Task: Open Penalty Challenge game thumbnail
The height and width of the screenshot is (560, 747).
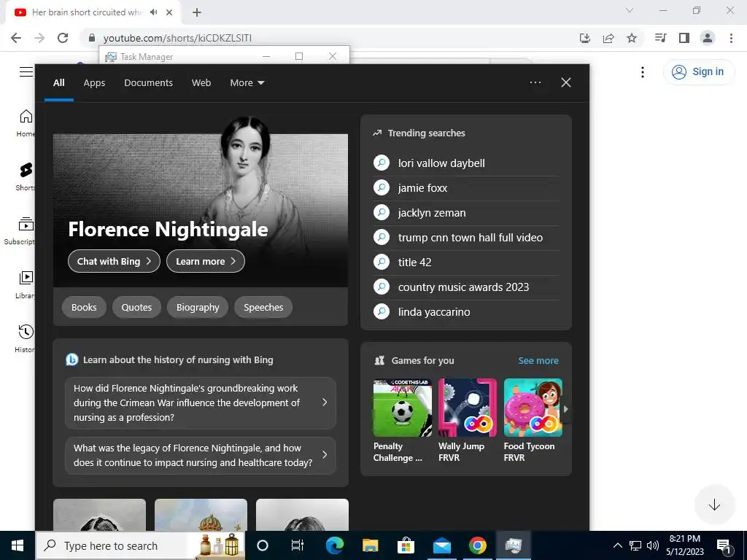Action: coord(402,408)
